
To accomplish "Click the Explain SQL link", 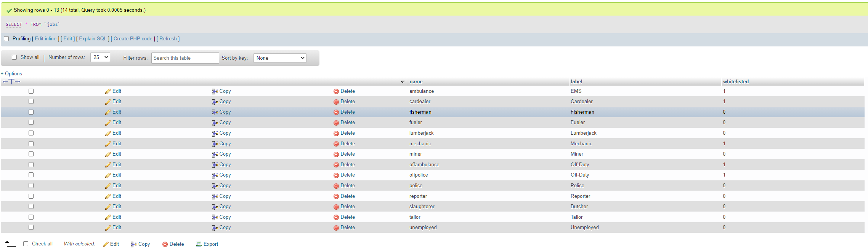I will [93, 39].
